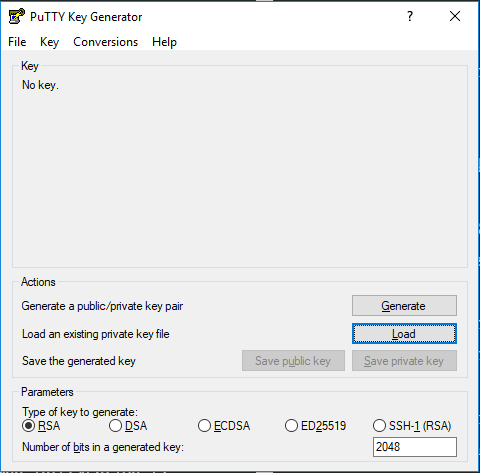
Task: Click the Save private key button
Action: 404,361
